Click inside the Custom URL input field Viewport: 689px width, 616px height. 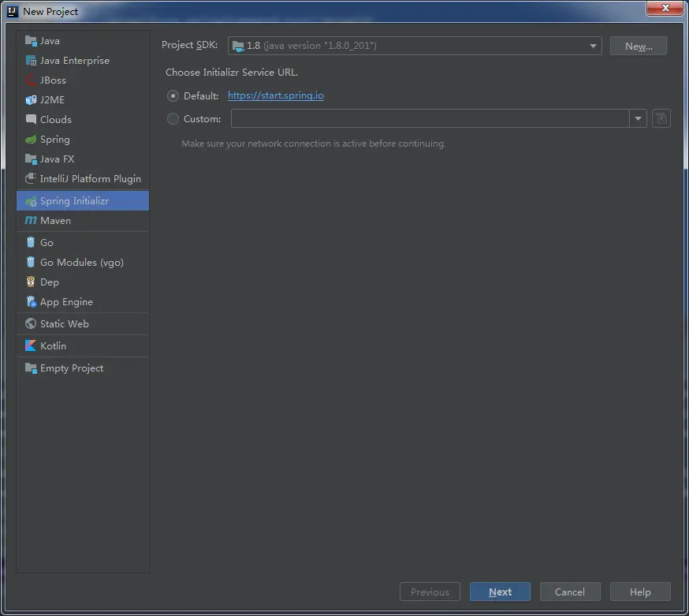pos(430,118)
